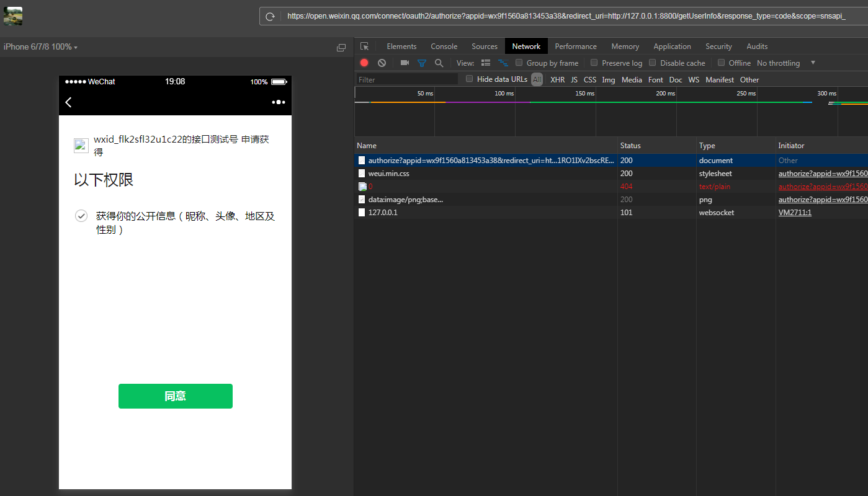Click the detach window icon above the simulator
This screenshot has height=496, width=868.
click(x=341, y=48)
